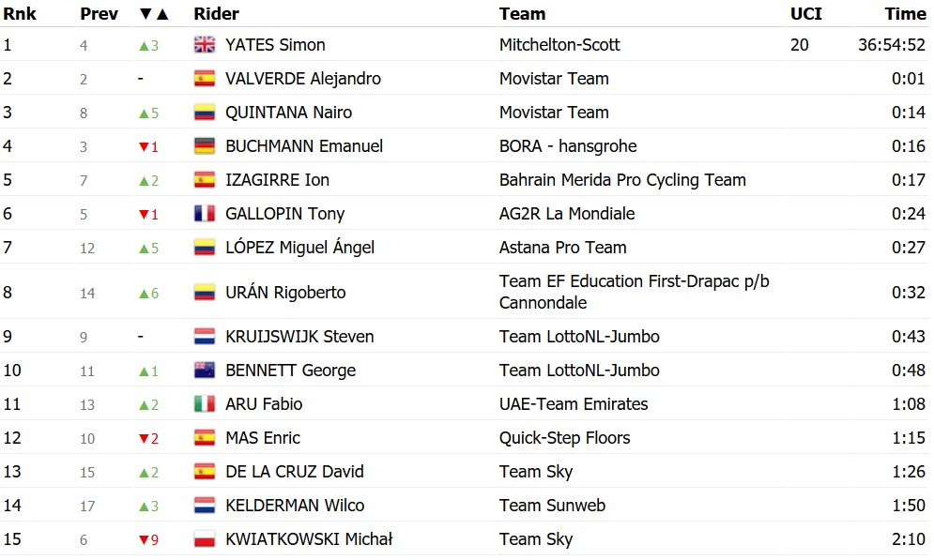Click the Italian flag beside Aru Fabio
934x560 pixels.
point(204,404)
